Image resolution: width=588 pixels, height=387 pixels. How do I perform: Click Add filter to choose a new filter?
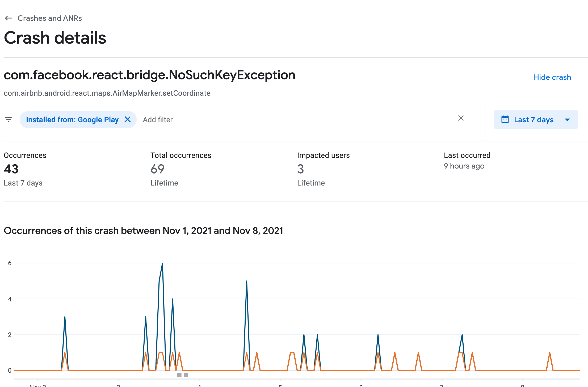158,119
